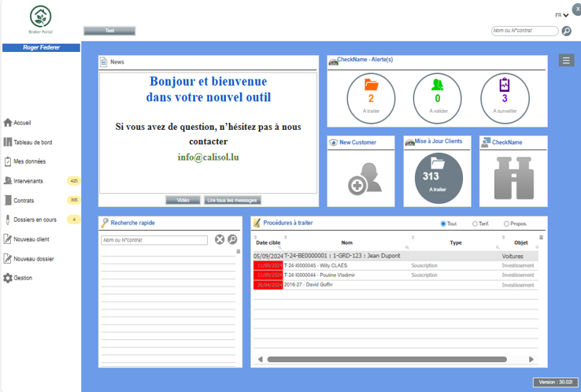The image size is (581, 392).
Task: Click the magnifier icon next to top search
Action: pyautogui.click(x=566, y=31)
